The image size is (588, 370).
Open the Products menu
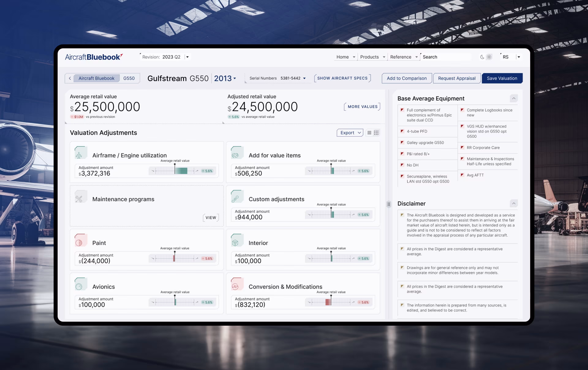click(373, 57)
